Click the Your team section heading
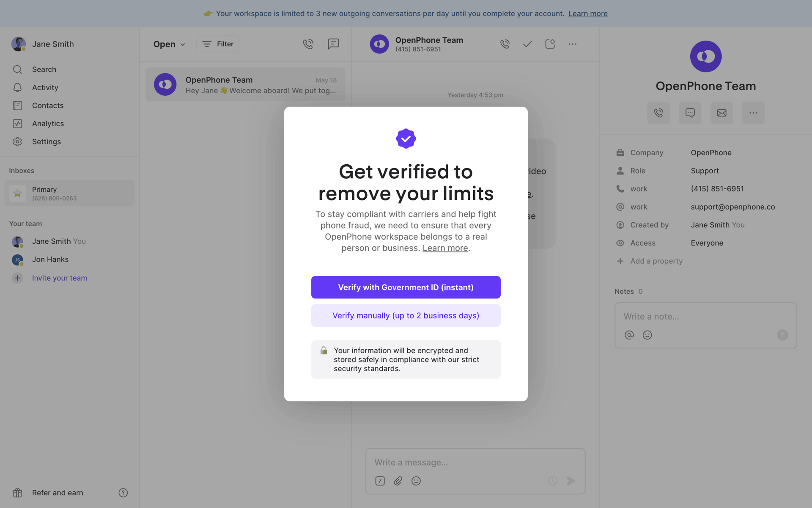812x508 pixels. tap(25, 224)
